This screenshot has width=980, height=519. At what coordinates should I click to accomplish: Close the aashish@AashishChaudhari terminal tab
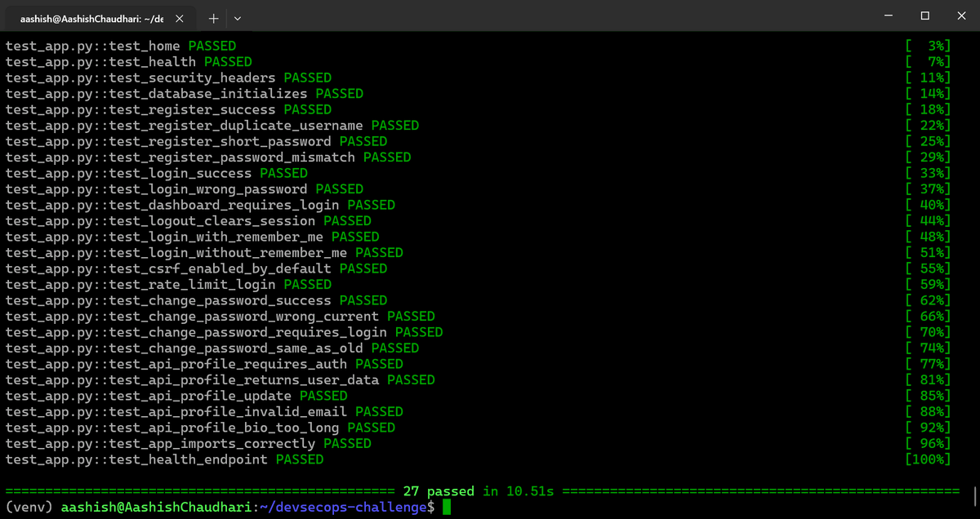coord(179,18)
